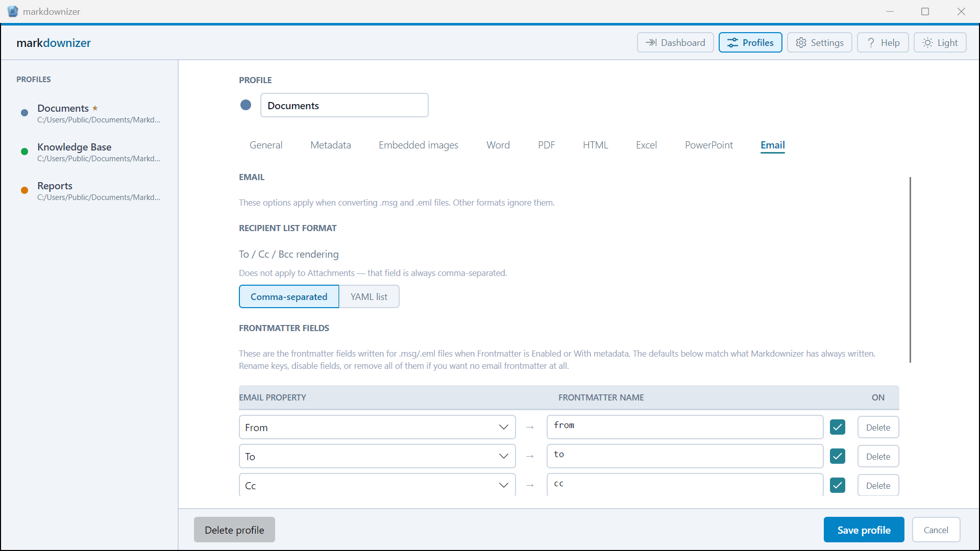
Task: Open the To email property dropdown
Action: pos(377,456)
